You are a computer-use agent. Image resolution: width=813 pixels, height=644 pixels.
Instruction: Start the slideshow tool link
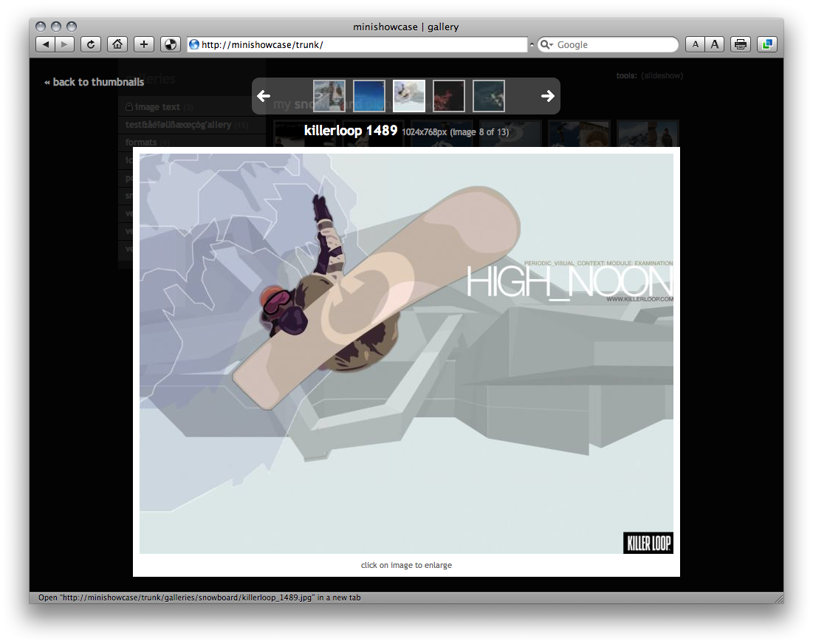662,76
